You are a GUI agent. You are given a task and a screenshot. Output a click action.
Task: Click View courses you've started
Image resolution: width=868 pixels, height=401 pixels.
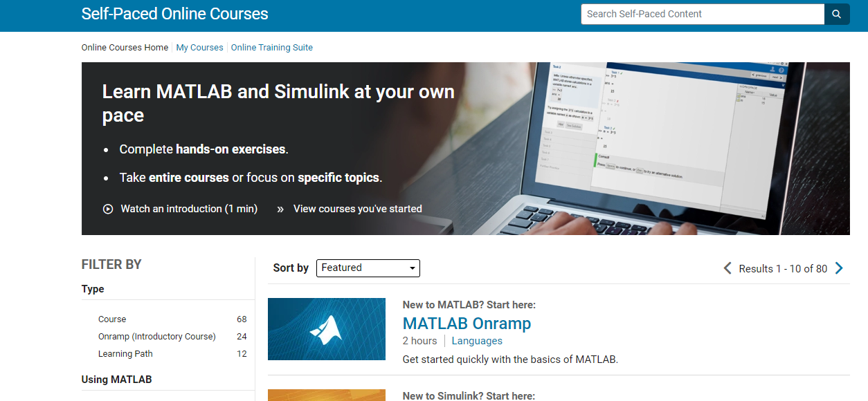click(x=357, y=209)
